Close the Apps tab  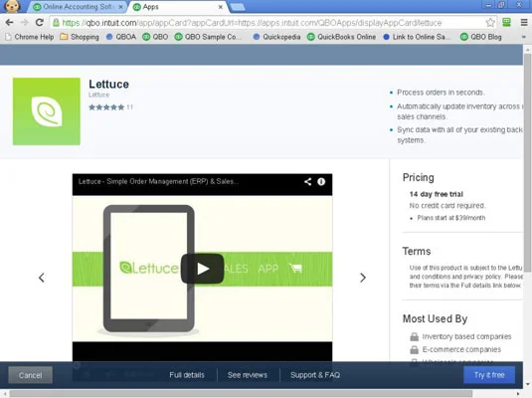pyautogui.click(x=220, y=7)
